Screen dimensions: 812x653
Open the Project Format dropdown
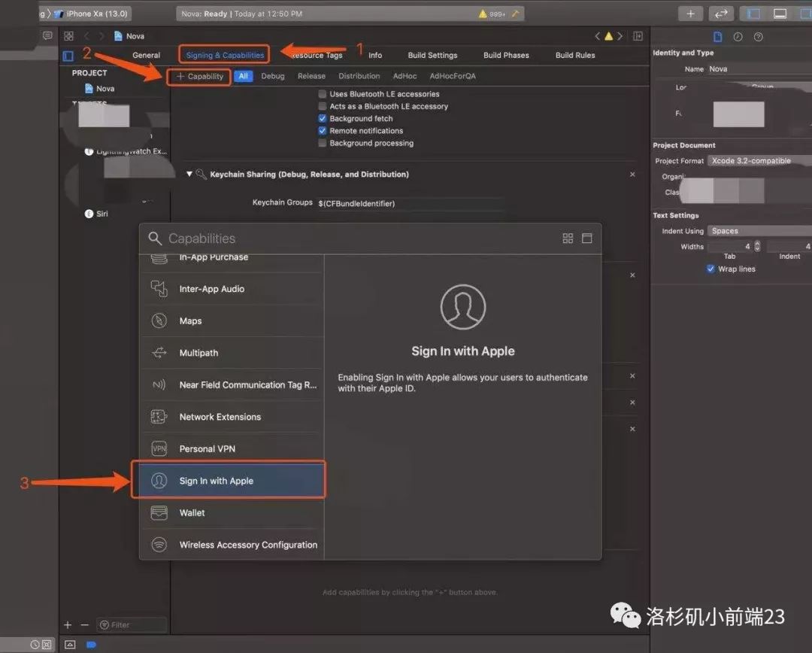point(759,161)
